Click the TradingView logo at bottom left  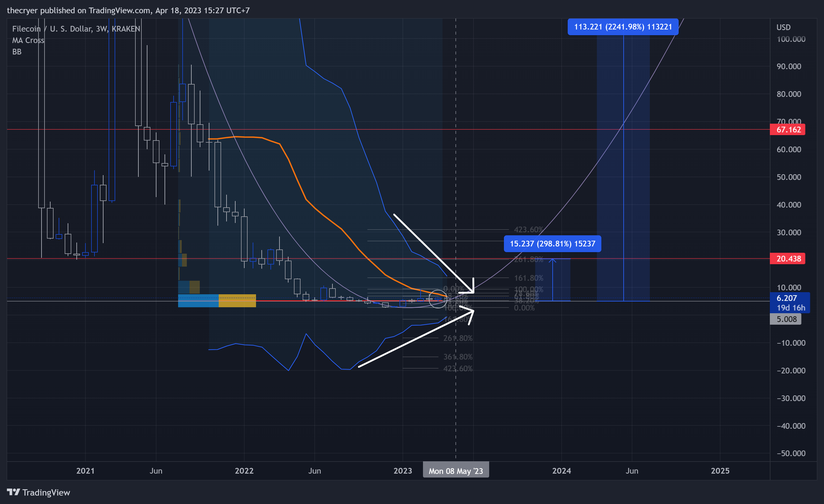point(39,492)
